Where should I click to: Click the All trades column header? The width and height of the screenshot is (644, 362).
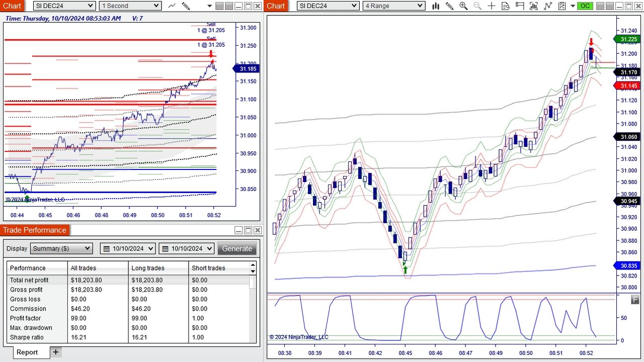[98, 268]
